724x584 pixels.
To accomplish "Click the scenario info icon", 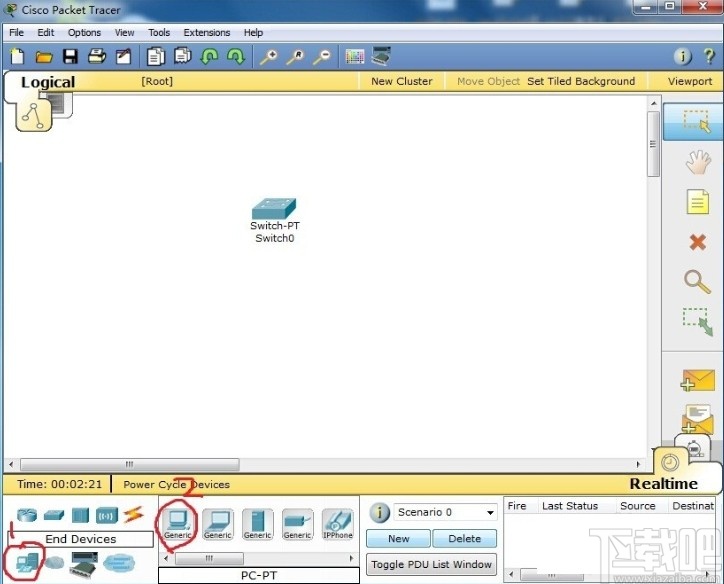I will click(380, 512).
